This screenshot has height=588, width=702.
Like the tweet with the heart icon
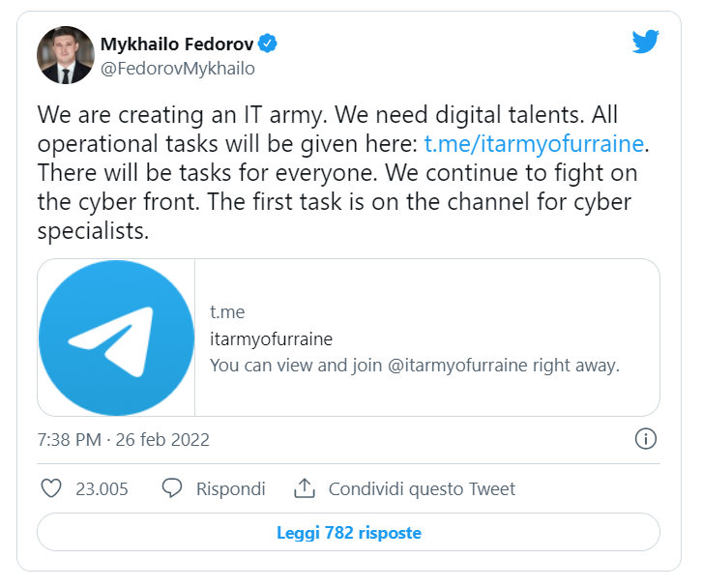click(x=51, y=488)
